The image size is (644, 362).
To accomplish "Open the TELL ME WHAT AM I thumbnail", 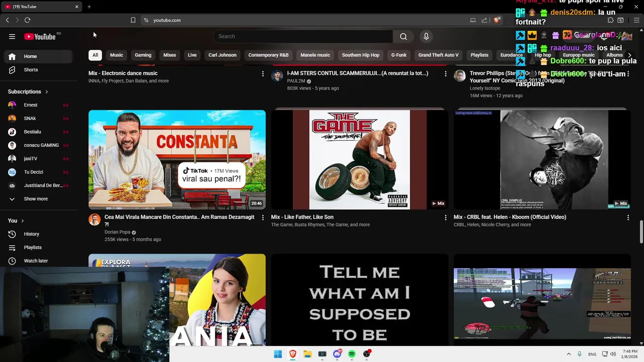I will [x=360, y=300].
